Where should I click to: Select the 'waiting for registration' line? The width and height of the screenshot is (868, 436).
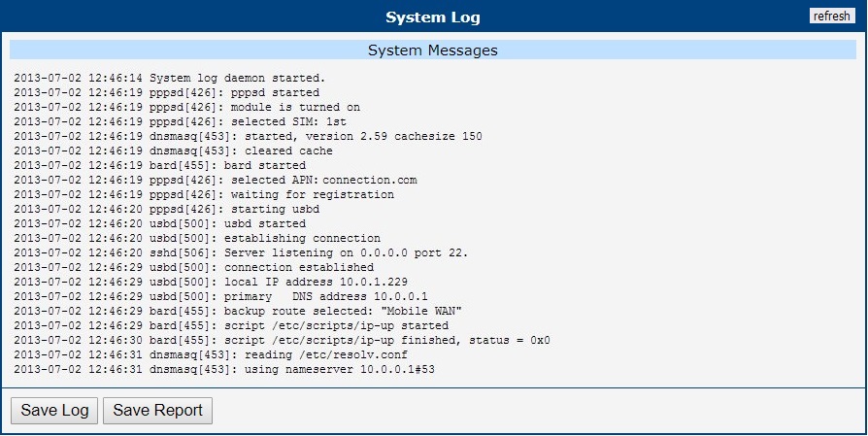pos(204,194)
